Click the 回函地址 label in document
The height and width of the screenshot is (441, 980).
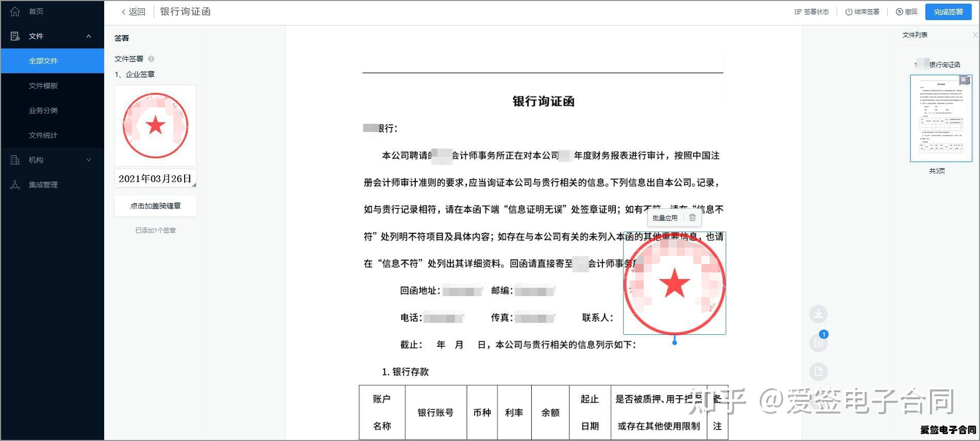click(420, 291)
